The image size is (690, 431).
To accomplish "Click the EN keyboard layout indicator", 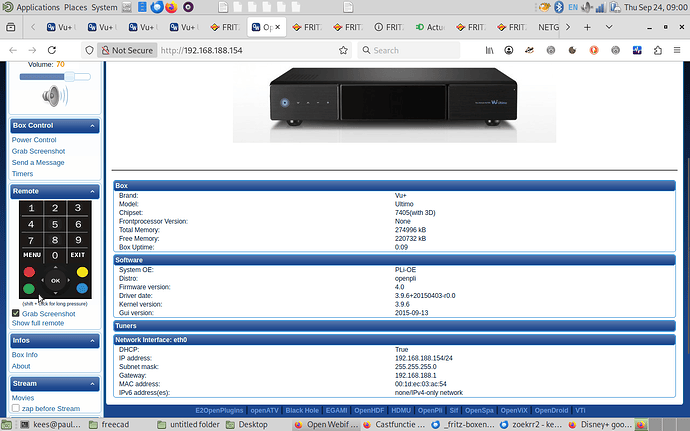I will 573,7.
